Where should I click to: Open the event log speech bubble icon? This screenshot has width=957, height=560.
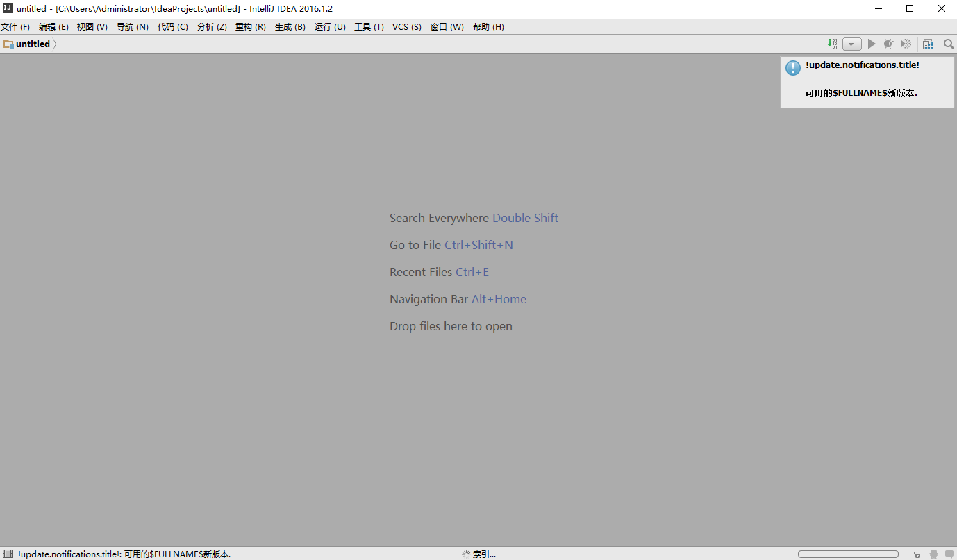pyautogui.click(x=949, y=554)
